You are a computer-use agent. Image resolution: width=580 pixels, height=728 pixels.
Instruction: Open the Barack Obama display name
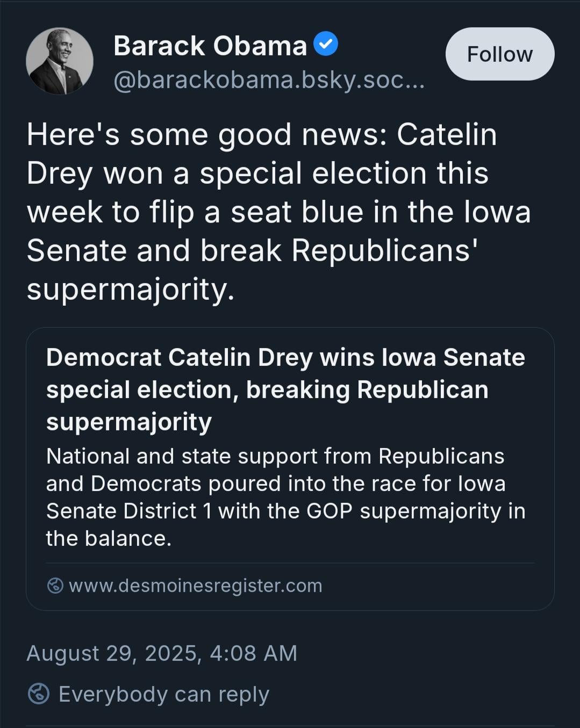click(x=210, y=46)
